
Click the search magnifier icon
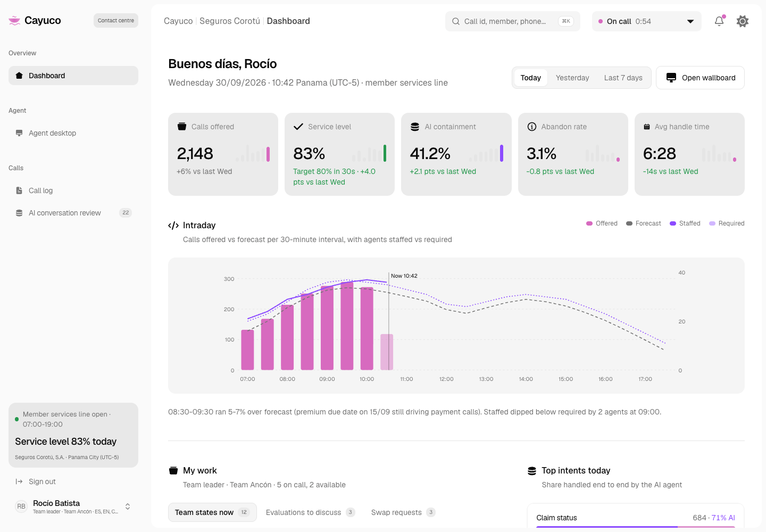[x=456, y=21]
